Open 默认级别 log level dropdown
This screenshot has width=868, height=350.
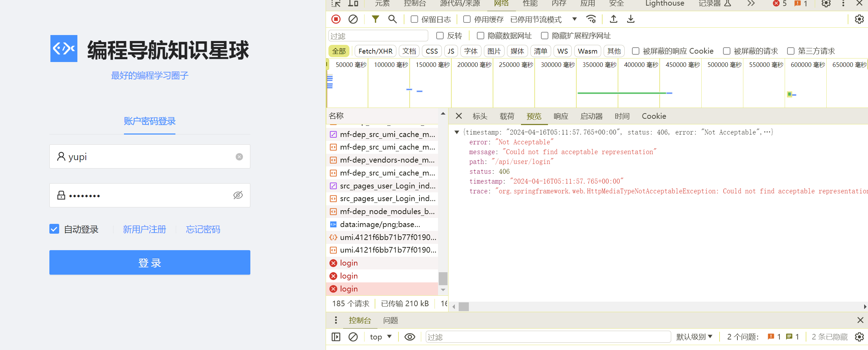(694, 337)
